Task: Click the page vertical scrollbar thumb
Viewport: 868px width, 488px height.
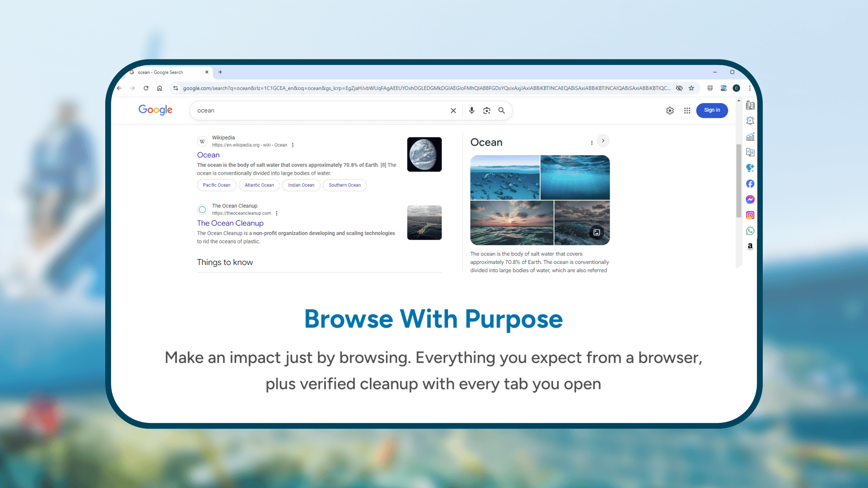Action: [739, 181]
